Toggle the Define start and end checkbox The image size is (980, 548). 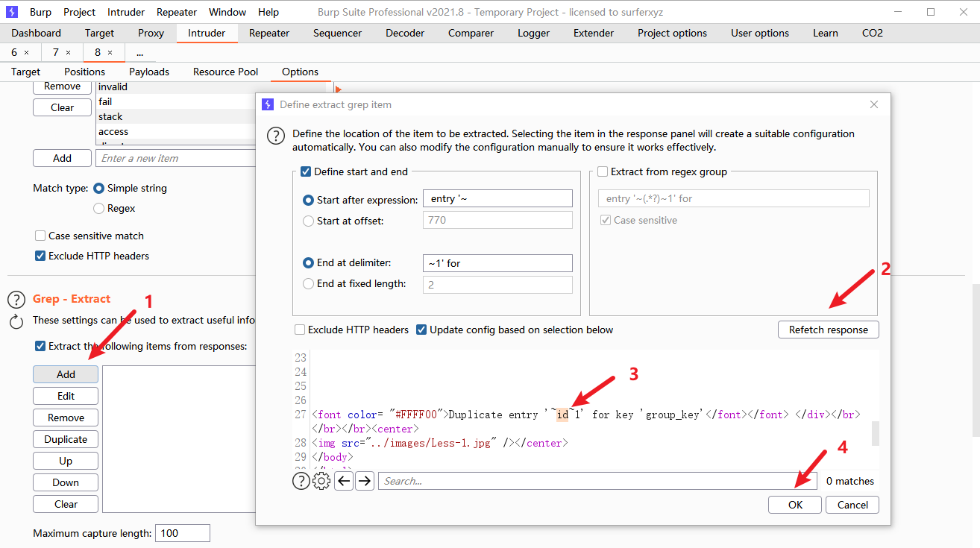click(x=306, y=171)
